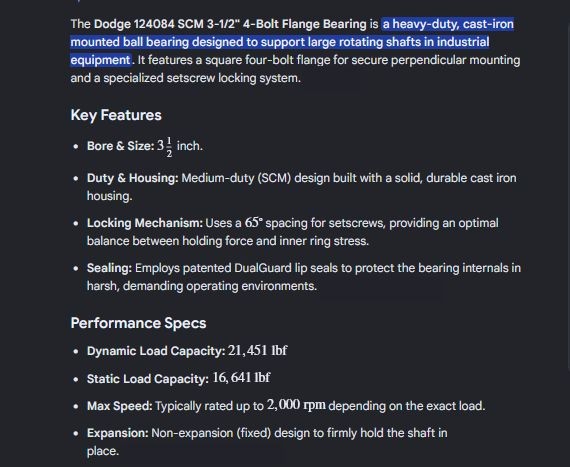Click the Bore & Size label
The height and width of the screenshot is (467, 570).
[x=121, y=146]
